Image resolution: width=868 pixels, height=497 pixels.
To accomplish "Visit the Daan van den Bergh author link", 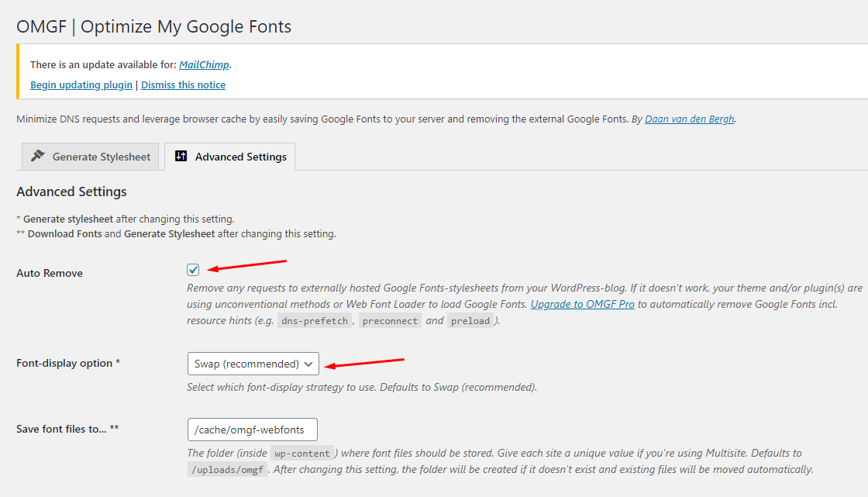I will 689,119.
